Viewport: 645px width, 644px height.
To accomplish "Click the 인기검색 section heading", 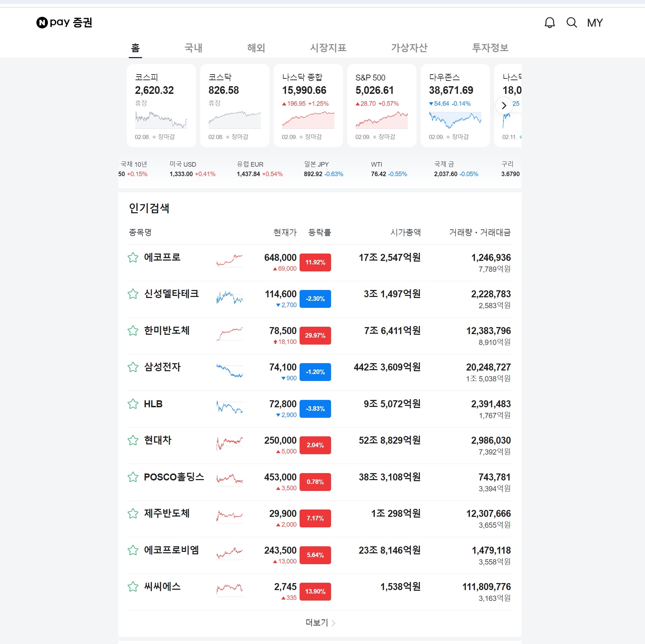I will point(149,208).
